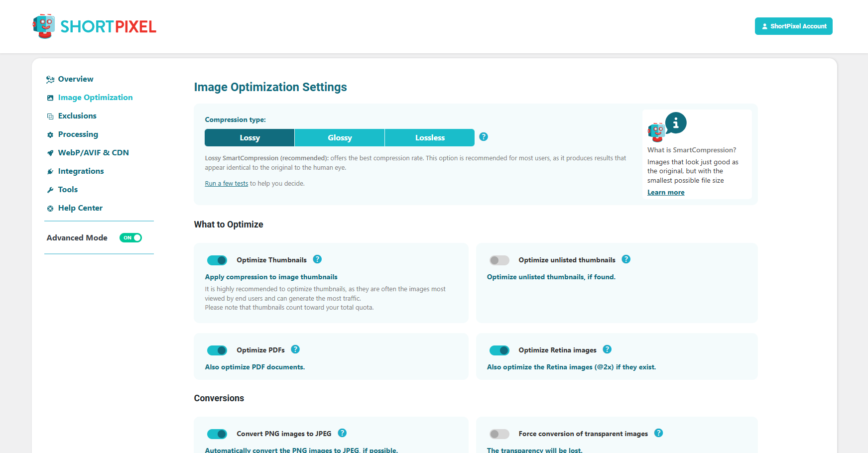Image resolution: width=868 pixels, height=453 pixels.
Task: Turn off Advanced Mode switch
Action: coord(131,238)
